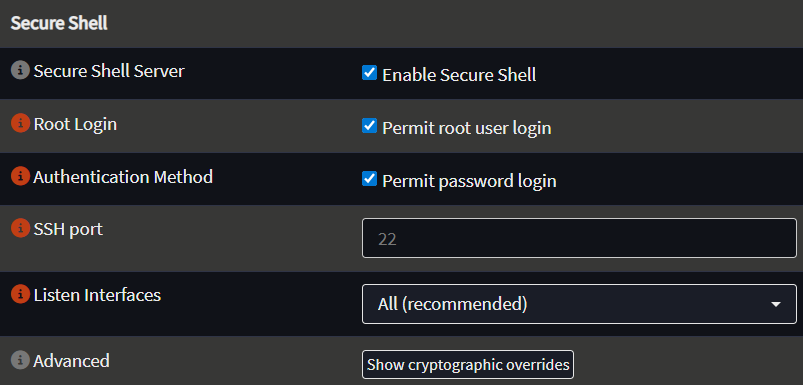Screen dimensions: 803x385
Task: Click the "Permit password login" label text
Action: coord(469,181)
